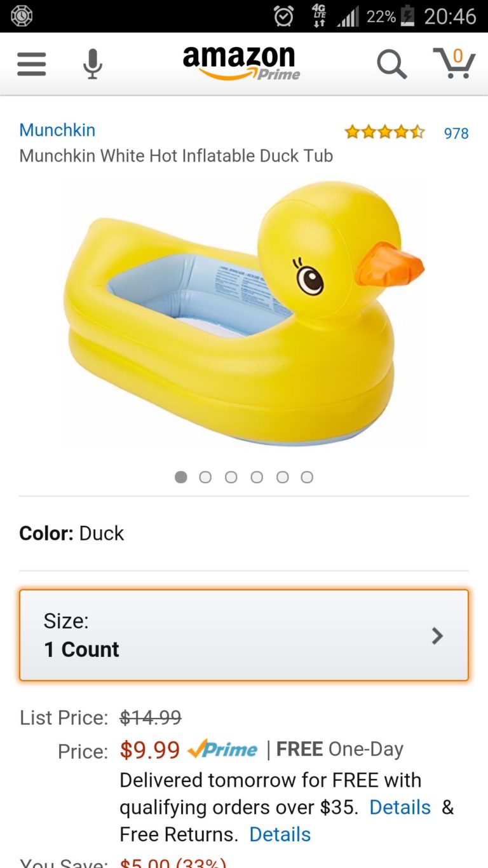Tap the Prime badge beside the price
Viewport: 488px width, 868px height.
click(223, 750)
